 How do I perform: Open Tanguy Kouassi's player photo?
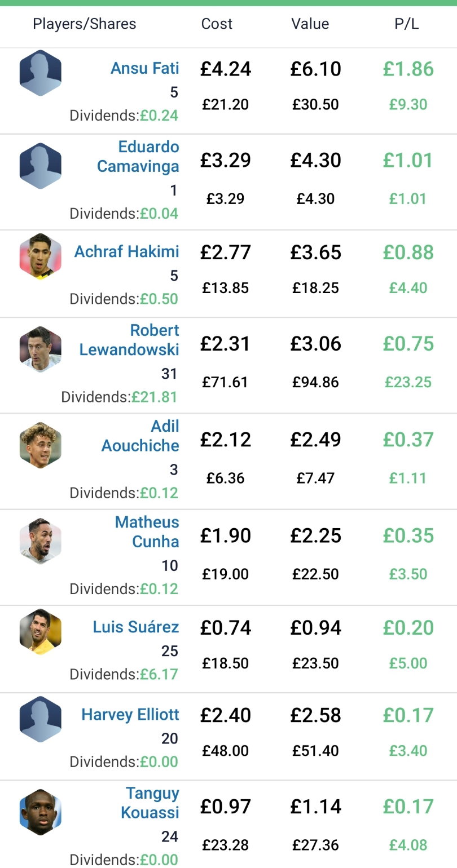[40, 812]
